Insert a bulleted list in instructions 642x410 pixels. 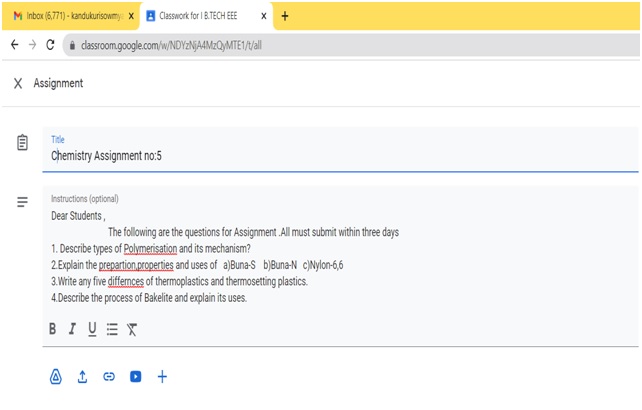(112, 329)
